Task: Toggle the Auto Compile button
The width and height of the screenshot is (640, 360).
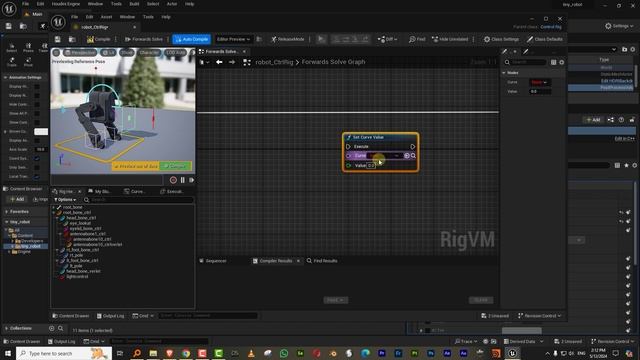Action: tap(191, 39)
